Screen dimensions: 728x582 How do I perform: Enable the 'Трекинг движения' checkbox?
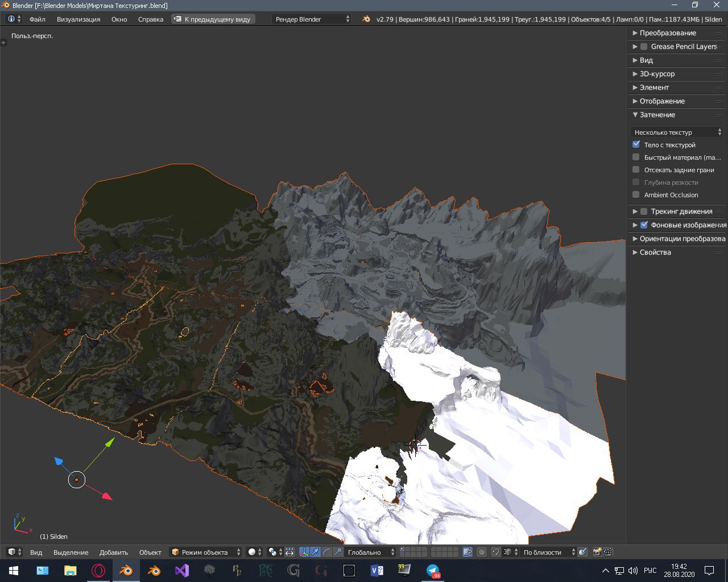click(x=644, y=211)
